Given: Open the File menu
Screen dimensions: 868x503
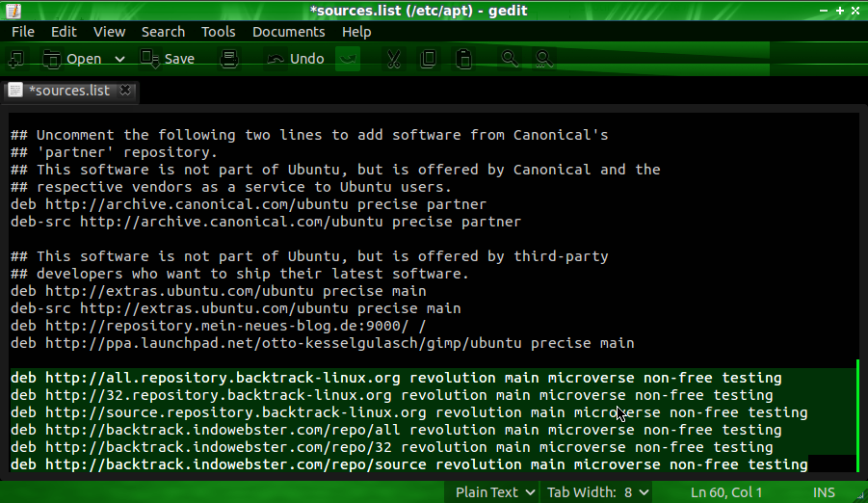Looking at the screenshot, I should coord(23,32).
